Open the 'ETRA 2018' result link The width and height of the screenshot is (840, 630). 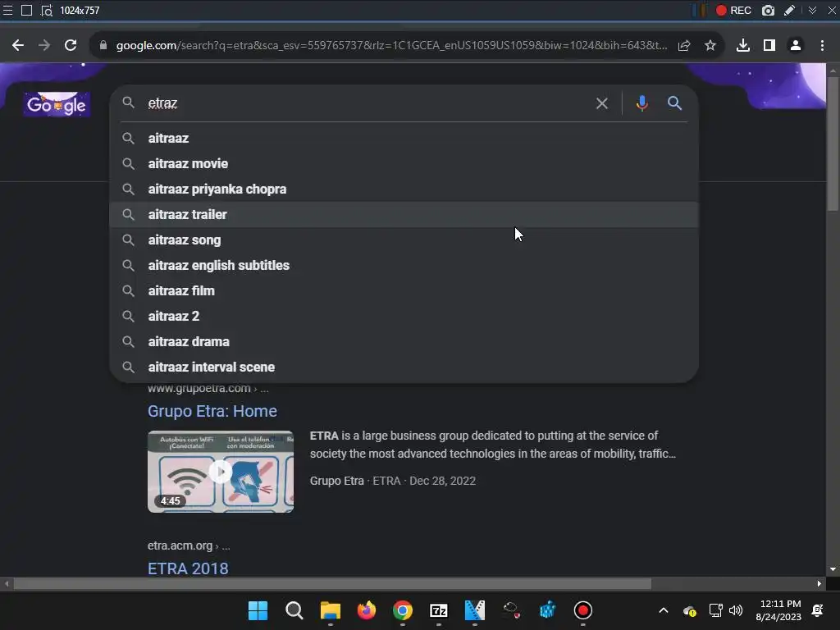pos(188,568)
